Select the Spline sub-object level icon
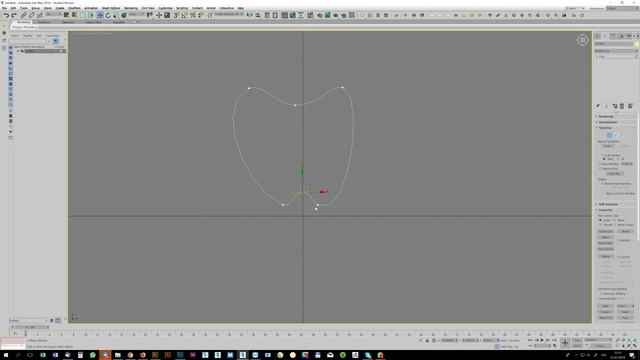 click(x=622, y=135)
